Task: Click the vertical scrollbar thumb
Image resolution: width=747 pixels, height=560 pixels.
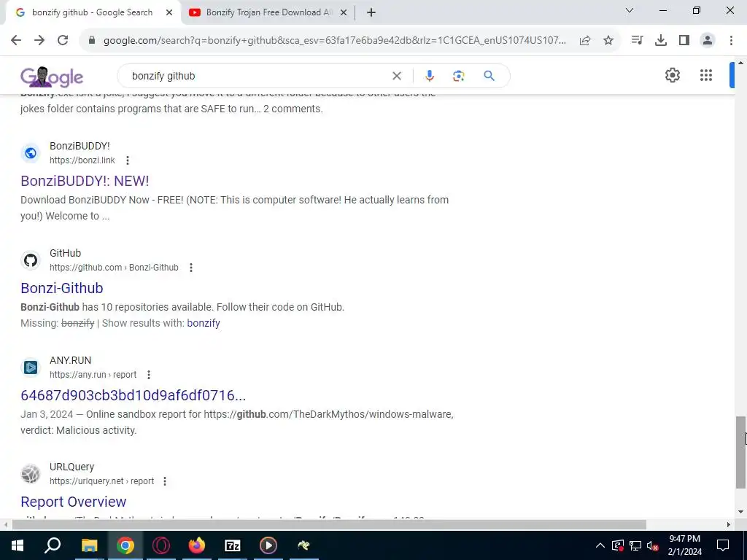Action: pos(740,452)
